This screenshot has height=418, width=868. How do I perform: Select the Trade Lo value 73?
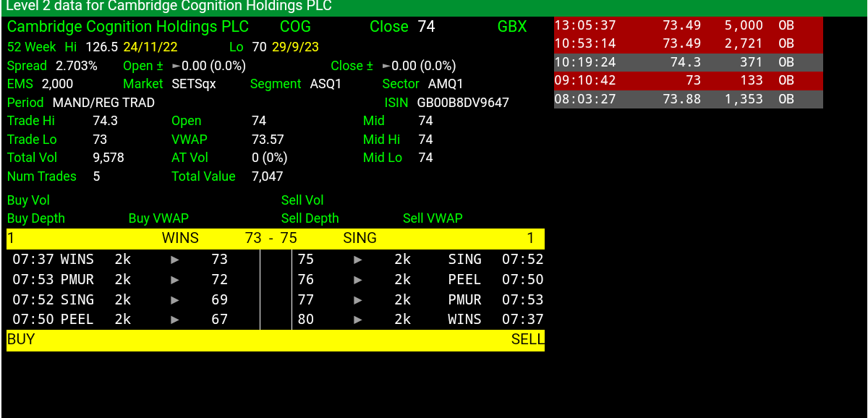(x=100, y=140)
